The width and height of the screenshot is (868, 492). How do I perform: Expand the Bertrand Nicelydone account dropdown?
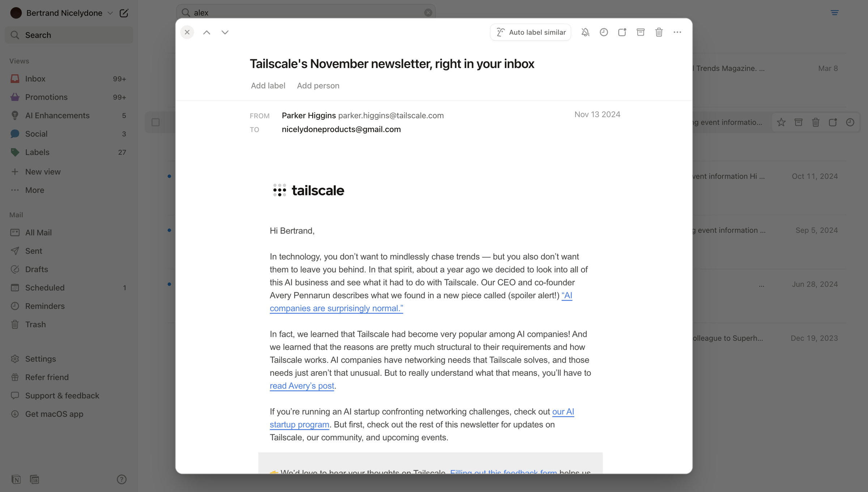(x=110, y=13)
